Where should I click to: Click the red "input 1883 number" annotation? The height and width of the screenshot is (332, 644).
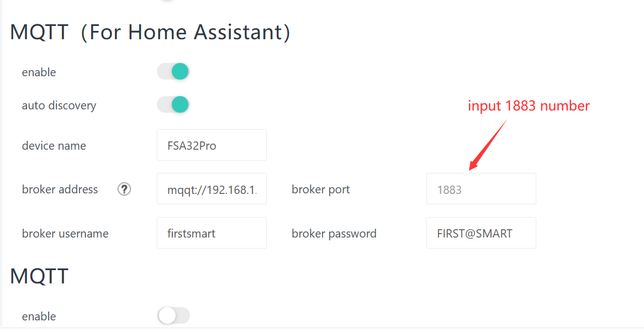point(529,106)
